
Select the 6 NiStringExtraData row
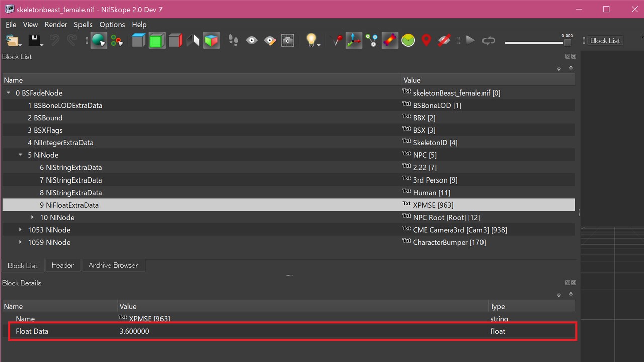[x=288, y=167]
